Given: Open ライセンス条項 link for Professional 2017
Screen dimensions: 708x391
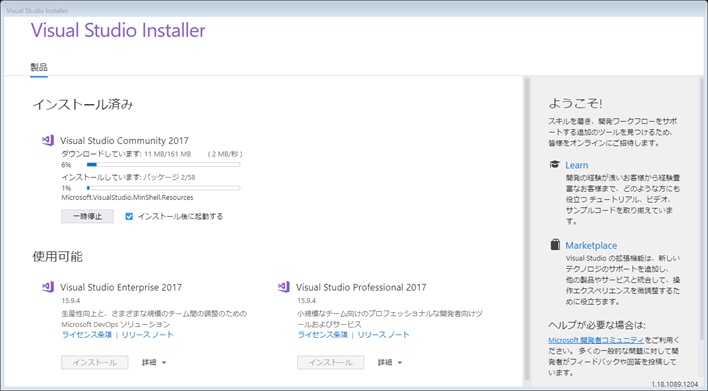Looking at the screenshot, I should [x=322, y=335].
